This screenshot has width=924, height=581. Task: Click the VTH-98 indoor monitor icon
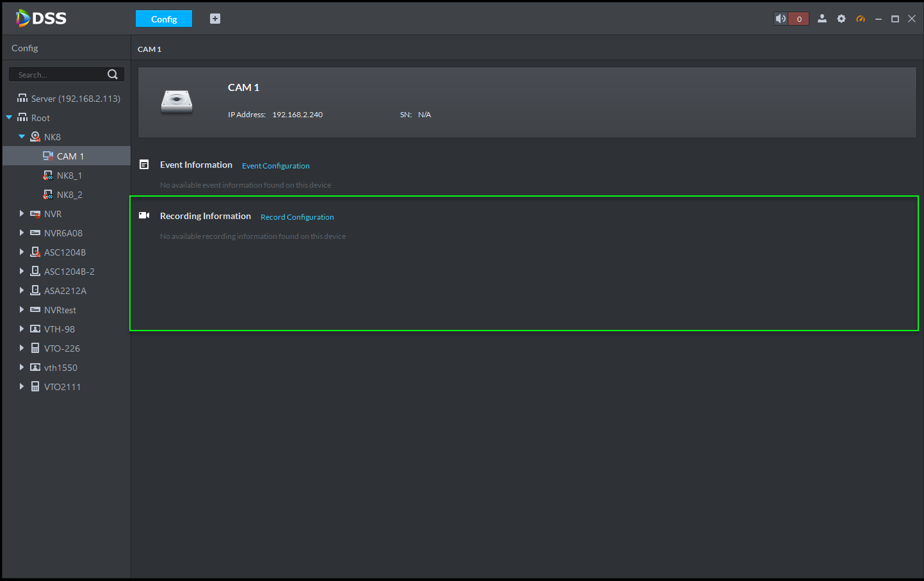click(x=35, y=329)
